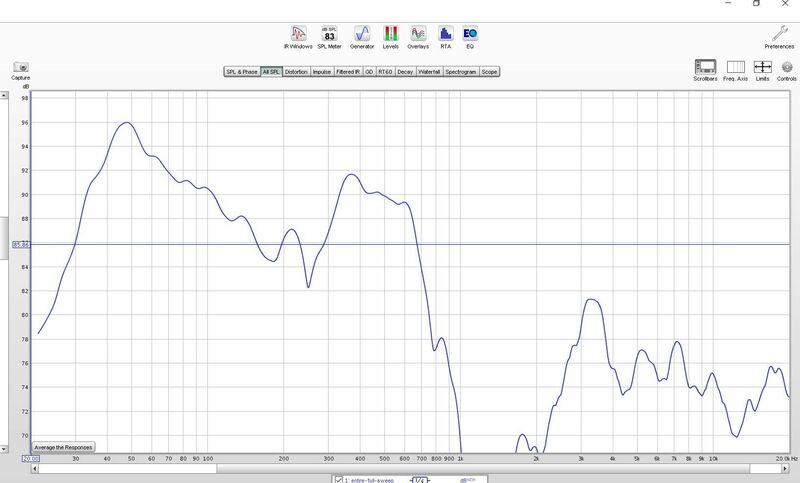Switch to the SPL & Phase tab

[242, 72]
